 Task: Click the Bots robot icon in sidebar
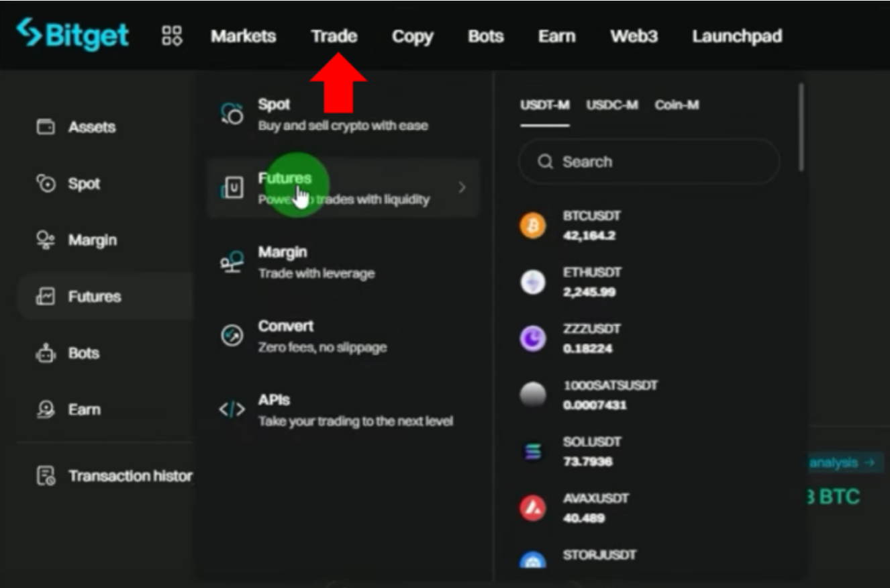(x=45, y=353)
